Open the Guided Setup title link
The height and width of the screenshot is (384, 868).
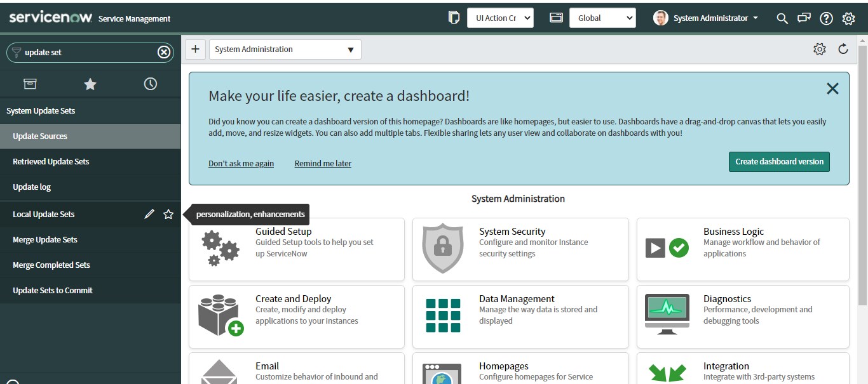pyautogui.click(x=283, y=232)
